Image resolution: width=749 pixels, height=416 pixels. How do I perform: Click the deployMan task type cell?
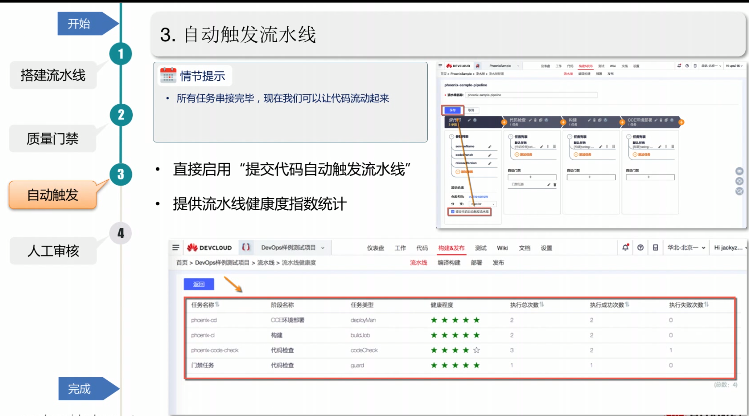pos(363,320)
